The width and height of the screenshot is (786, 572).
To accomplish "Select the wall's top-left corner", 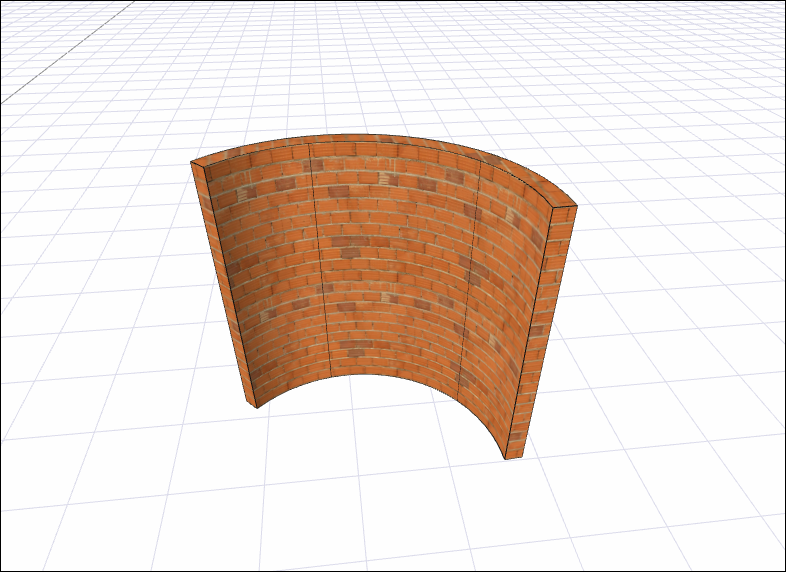I will point(192,163).
